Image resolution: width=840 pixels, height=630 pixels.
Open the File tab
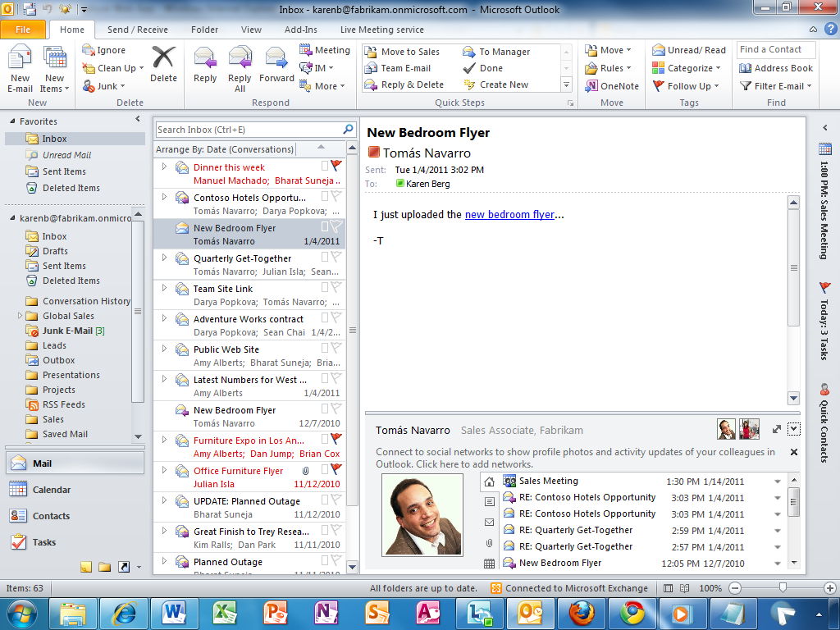click(23, 30)
